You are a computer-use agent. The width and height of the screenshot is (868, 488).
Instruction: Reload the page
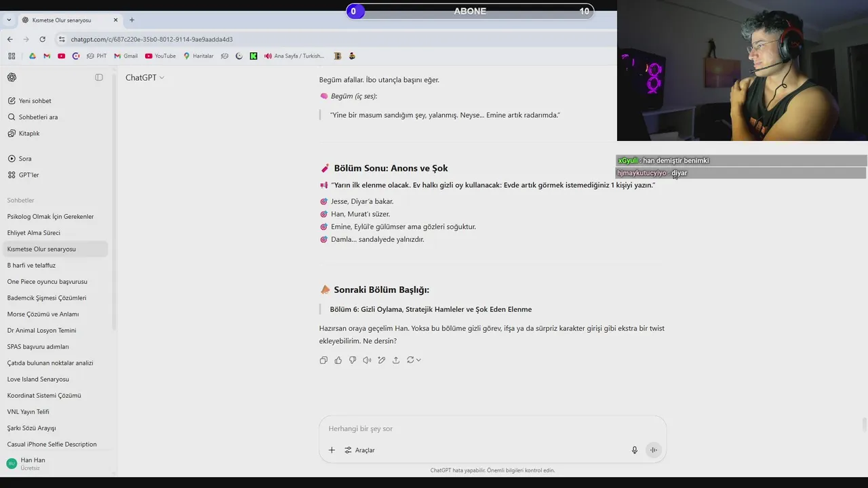pos(42,39)
